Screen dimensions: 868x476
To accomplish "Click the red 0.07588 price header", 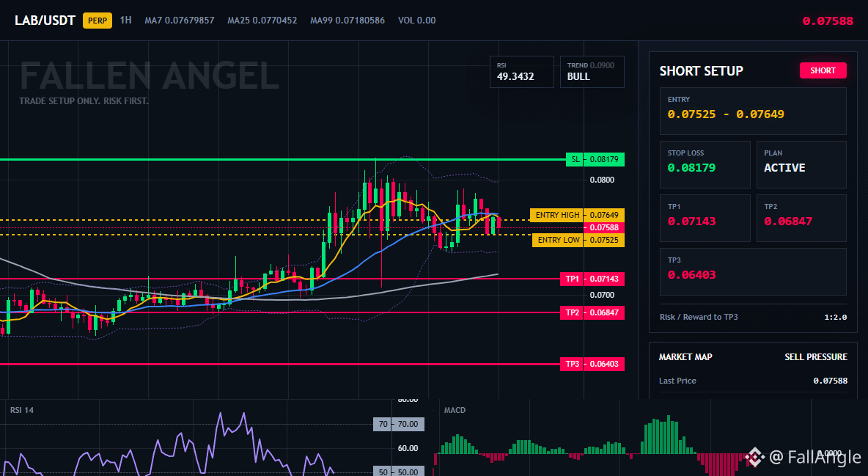I will point(828,21).
